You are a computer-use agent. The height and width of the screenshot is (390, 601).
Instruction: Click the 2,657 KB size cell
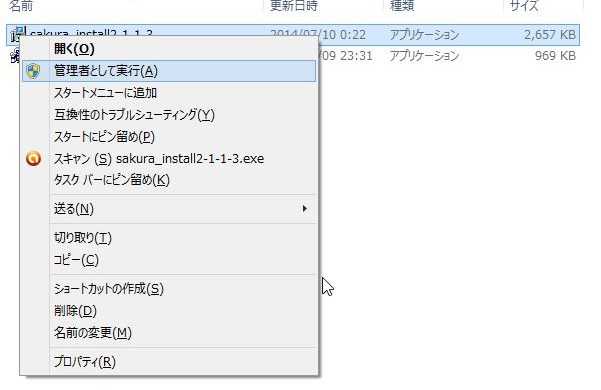[x=550, y=35]
